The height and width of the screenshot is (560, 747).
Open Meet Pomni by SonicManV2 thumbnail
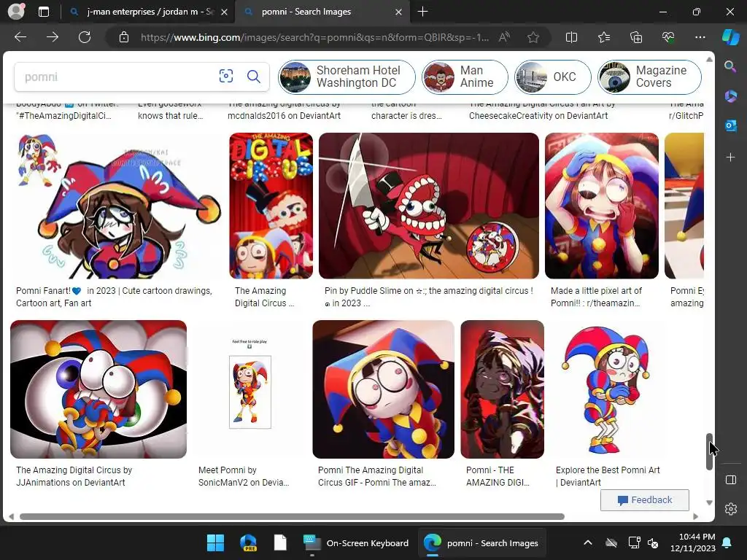[x=249, y=389]
